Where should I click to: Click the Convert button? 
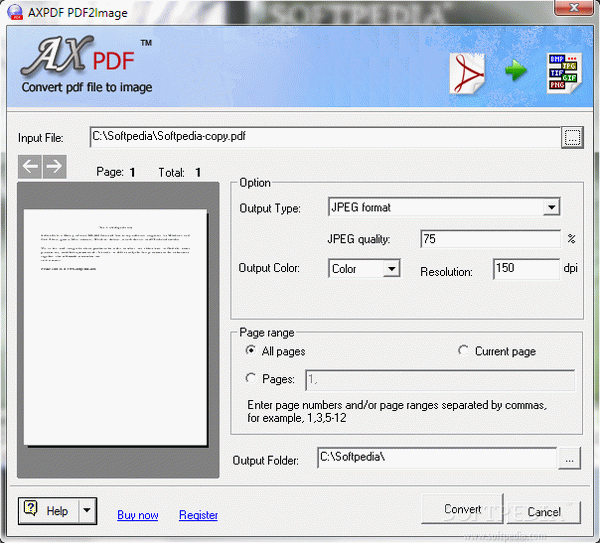click(462, 509)
